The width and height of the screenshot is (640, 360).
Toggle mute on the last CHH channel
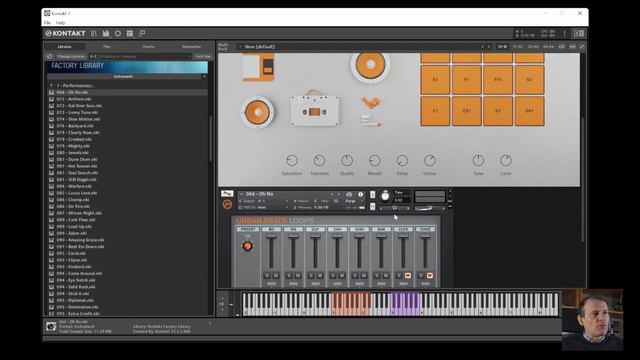429,276
